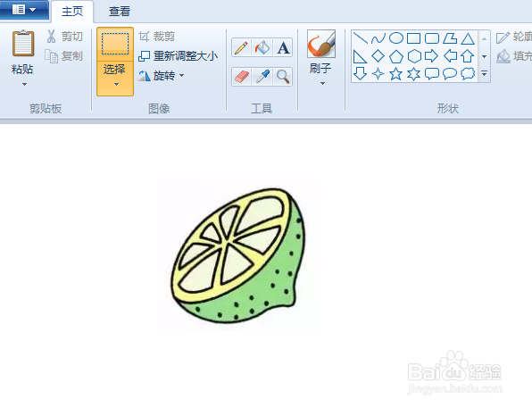Screen dimensions: 532x407
Task: Choose the Six-point star shape
Action: click(x=413, y=73)
